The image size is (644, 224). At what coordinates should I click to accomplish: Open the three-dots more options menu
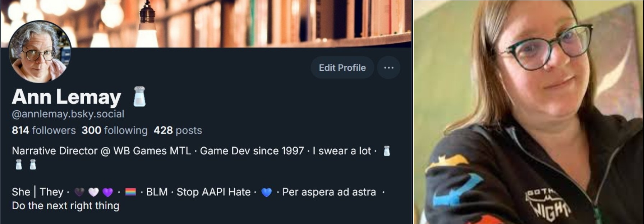(x=388, y=67)
